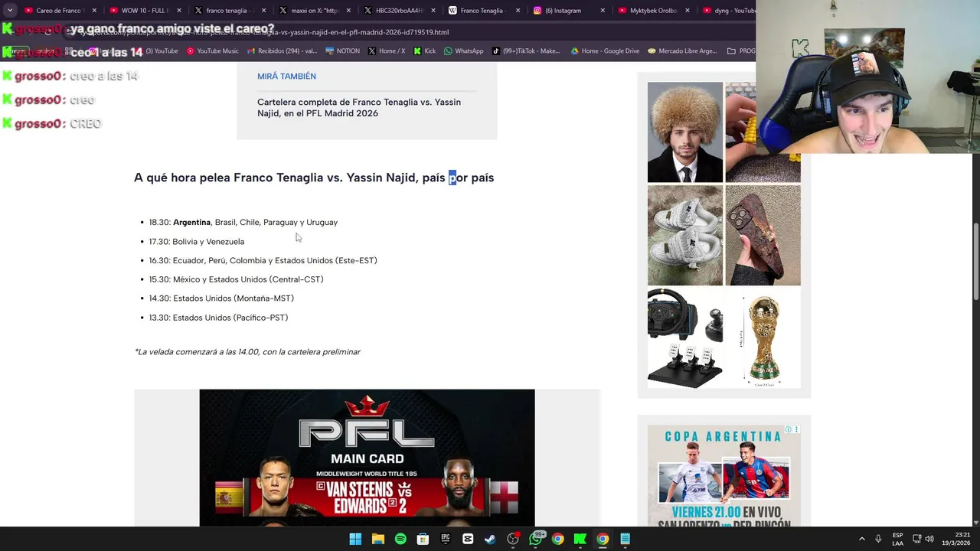Viewport: 980px width, 551px height.
Task: Click the 13.30 Estados Unidos Pacífico-PST row
Action: point(218,318)
